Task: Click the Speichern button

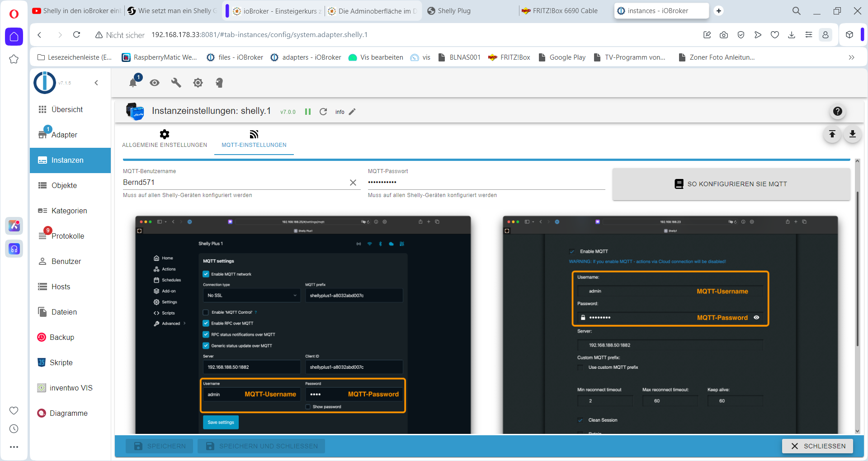Action: click(x=160, y=446)
